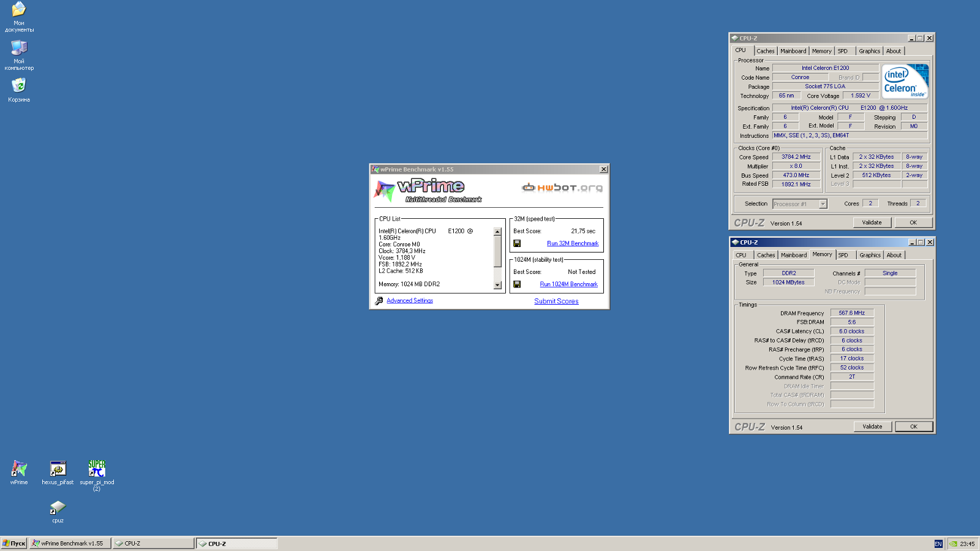Minimize the top CPU-Z window
This screenshot has height=551, width=980.
pyautogui.click(x=911, y=38)
